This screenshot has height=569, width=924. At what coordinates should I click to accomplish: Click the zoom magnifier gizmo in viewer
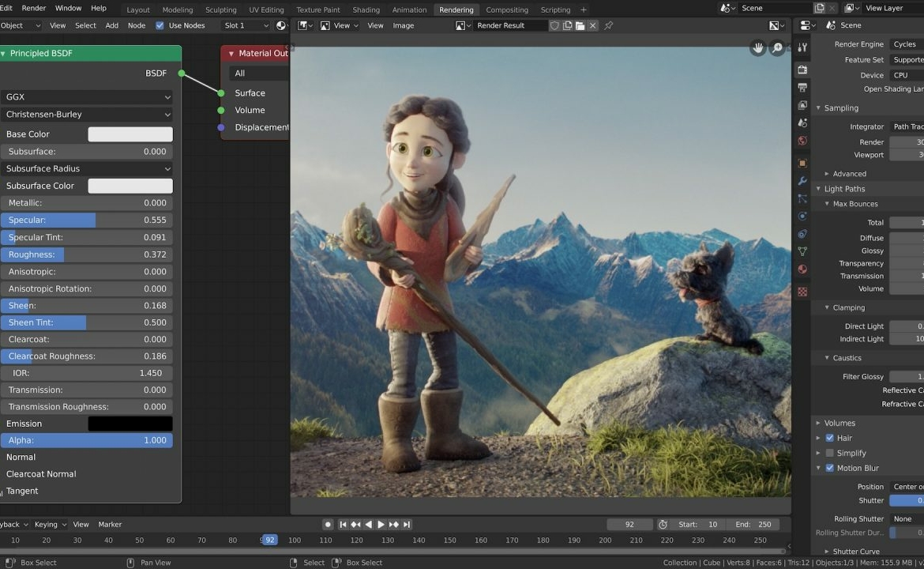coord(778,48)
